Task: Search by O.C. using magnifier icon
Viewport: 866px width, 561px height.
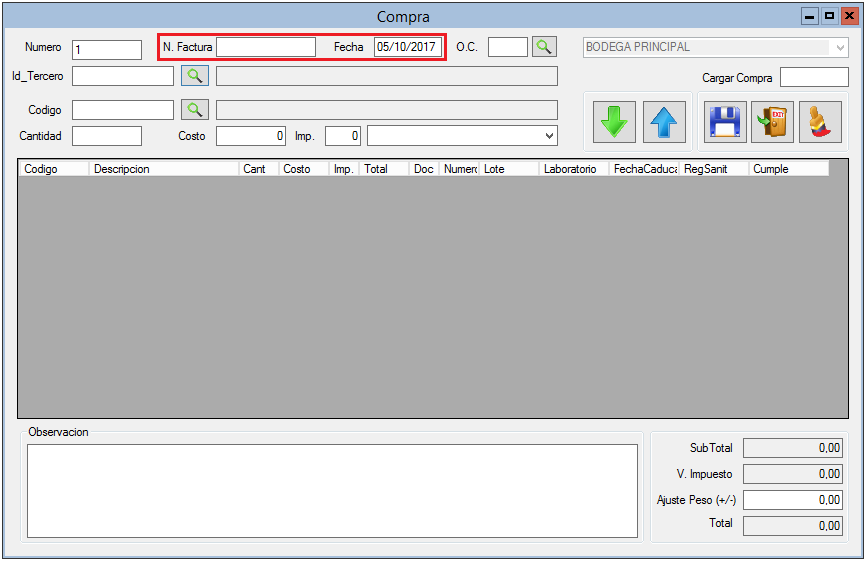Action: [x=543, y=47]
